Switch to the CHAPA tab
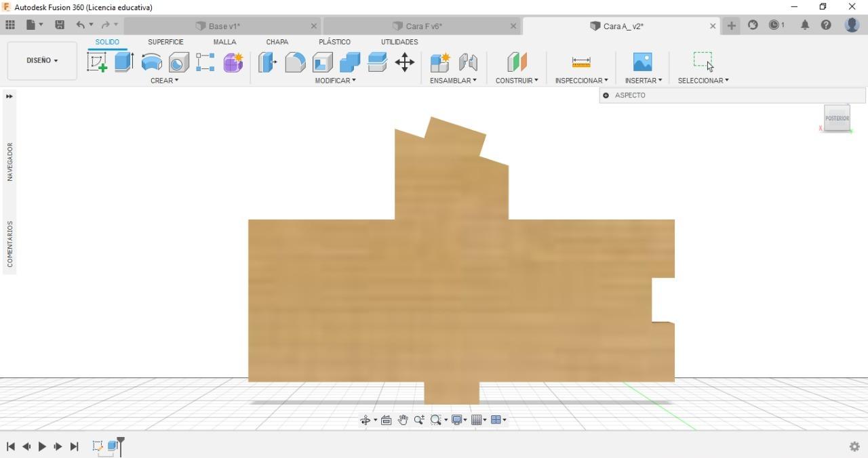Screen dimensions: 868x458 point(277,42)
